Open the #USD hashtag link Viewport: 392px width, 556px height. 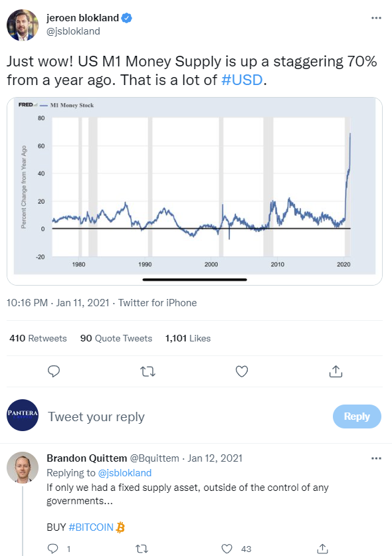click(x=242, y=80)
